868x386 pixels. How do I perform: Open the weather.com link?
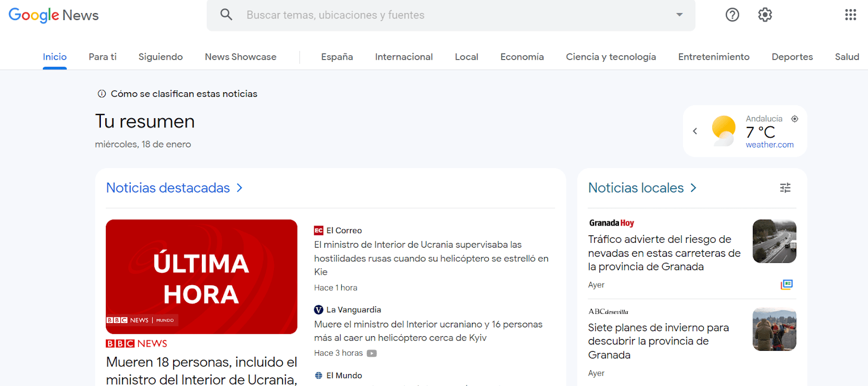(769, 145)
